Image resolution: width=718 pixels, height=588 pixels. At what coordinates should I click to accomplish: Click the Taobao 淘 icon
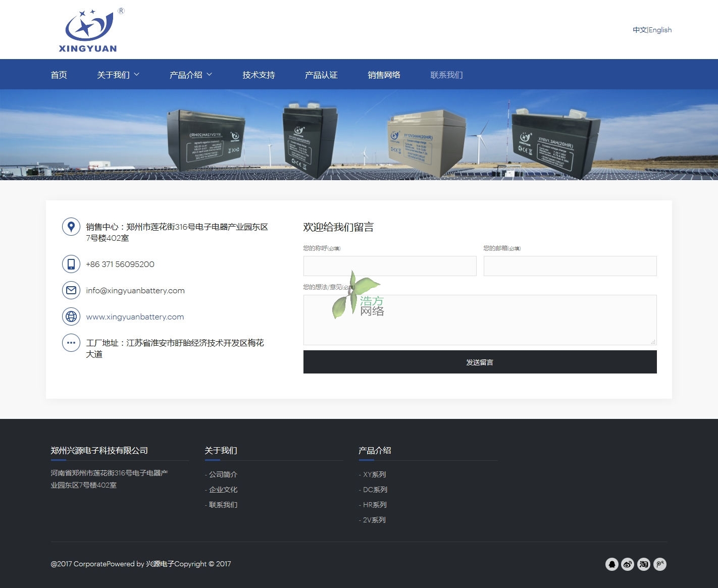(x=644, y=564)
